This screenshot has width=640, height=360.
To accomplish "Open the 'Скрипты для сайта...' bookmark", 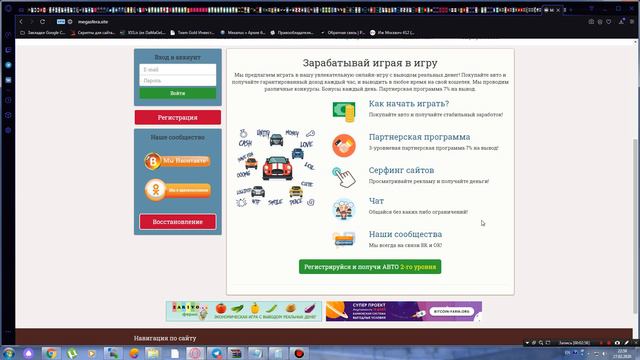I will pos(93,33).
